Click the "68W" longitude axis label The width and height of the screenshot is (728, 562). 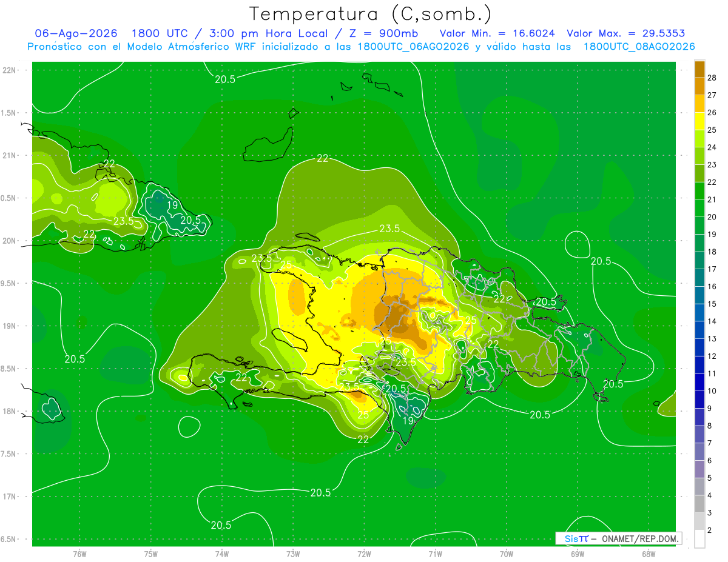tap(649, 554)
